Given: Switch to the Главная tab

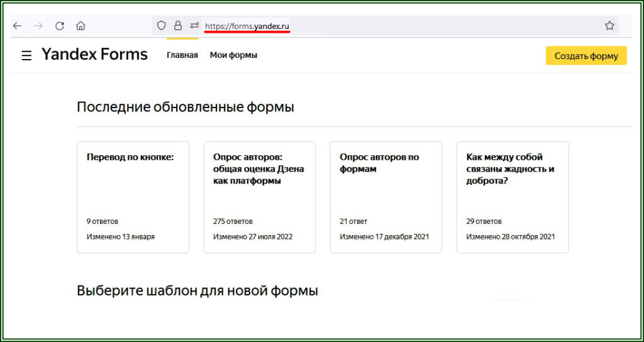Looking at the screenshot, I should tap(182, 55).
